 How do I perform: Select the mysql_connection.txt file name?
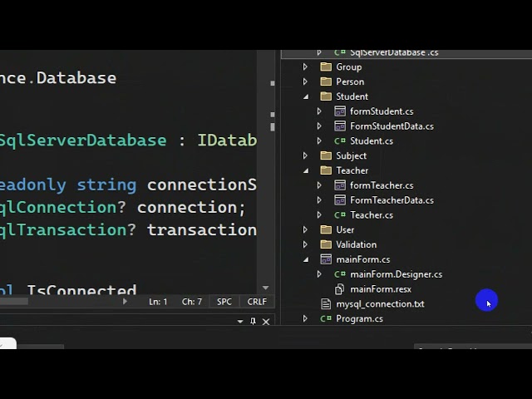(x=380, y=304)
